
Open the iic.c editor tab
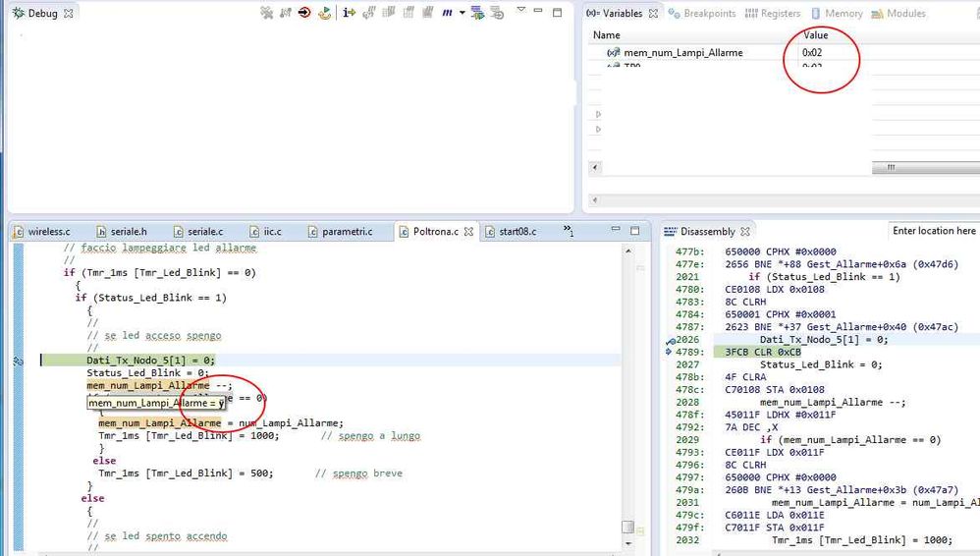(266, 232)
